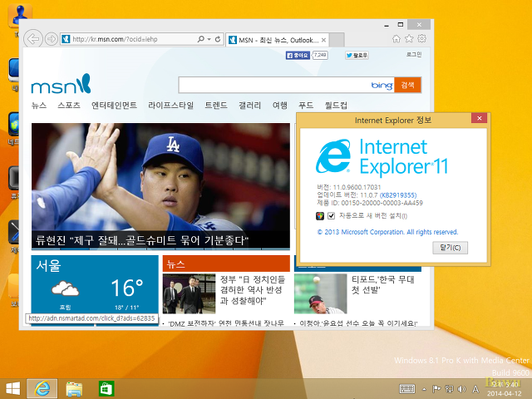Open the 월드컵 navigation menu item
This screenshot has width=532, height=399.
[336, 106]
